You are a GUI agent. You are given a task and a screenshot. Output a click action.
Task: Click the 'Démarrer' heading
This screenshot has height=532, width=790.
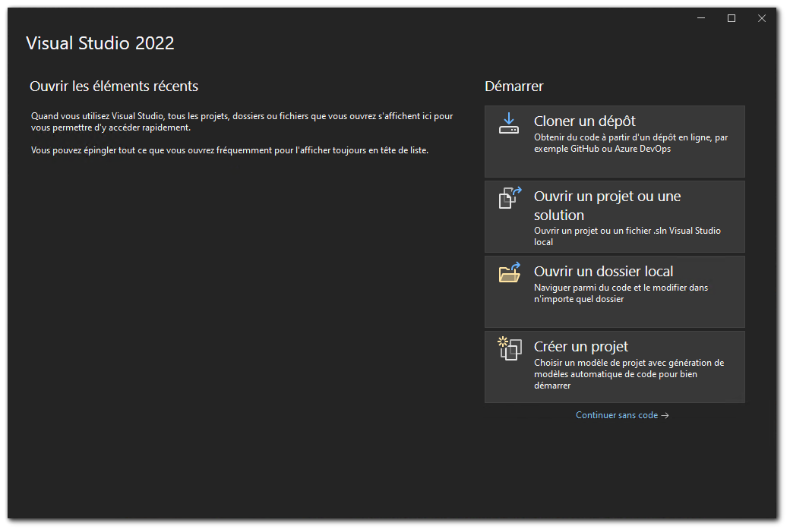coord(514,86)
